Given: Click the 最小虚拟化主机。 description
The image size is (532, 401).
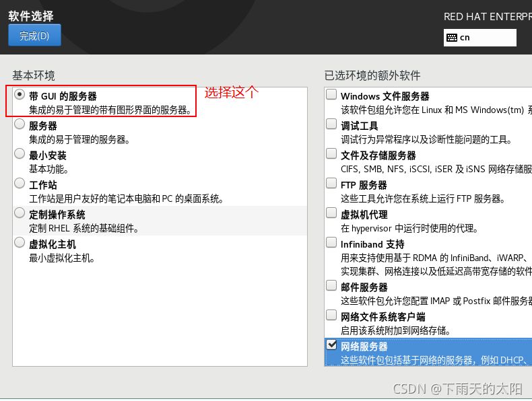Looking at the screenshot, I should (62, 258).
